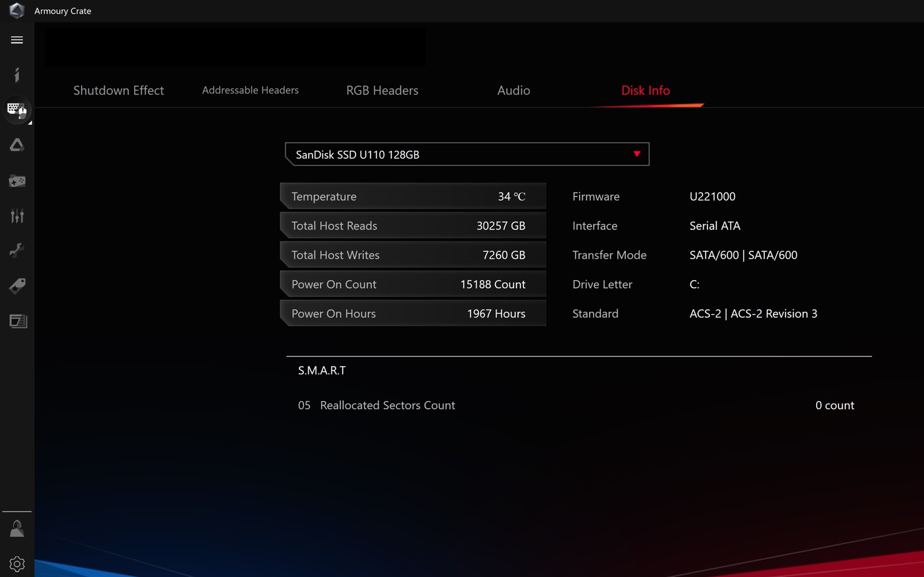Viewport: 924px width, 577px height.
Task: Expand the SanDisk SSD U110 128GB disk dropdown
Action: (x=467, y=154)
